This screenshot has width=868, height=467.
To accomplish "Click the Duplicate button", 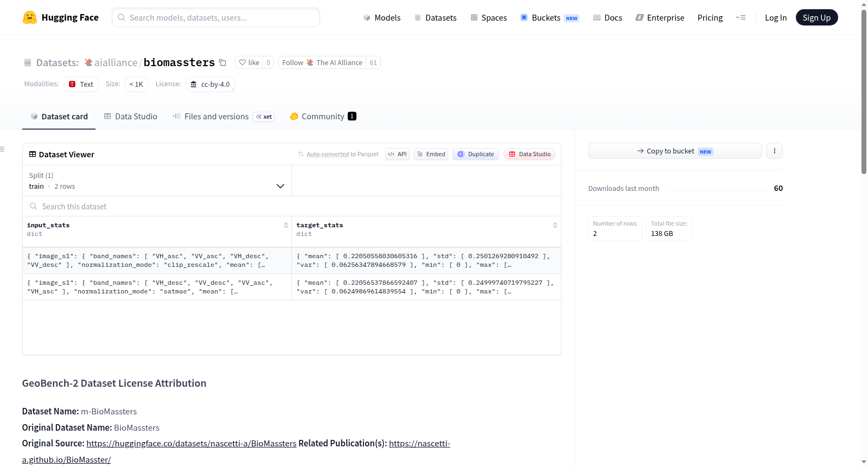I will (476, 154).
